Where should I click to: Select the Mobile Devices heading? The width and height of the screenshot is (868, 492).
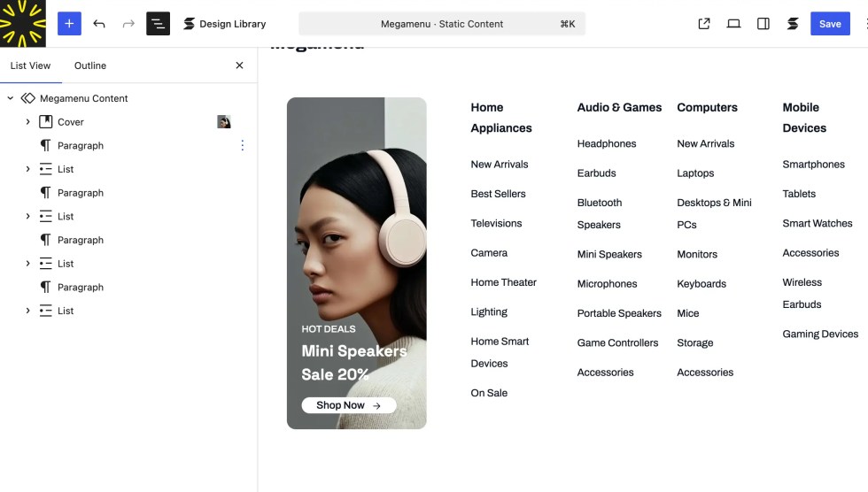804,118
